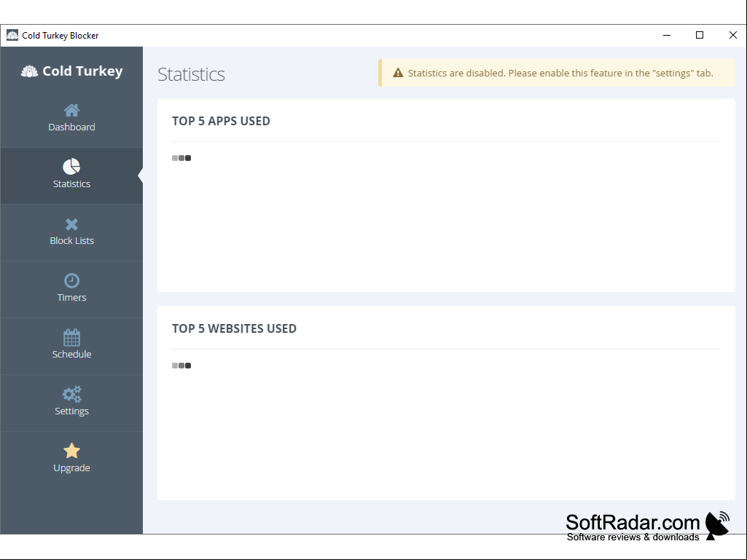Open Timers via the clock icon
Image resolution: width=747 pixels, height=560 pixels.
(71, 280)
